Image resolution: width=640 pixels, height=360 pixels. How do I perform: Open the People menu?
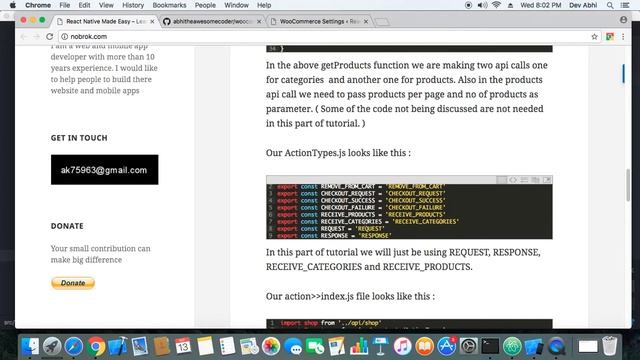coord(205,5)
